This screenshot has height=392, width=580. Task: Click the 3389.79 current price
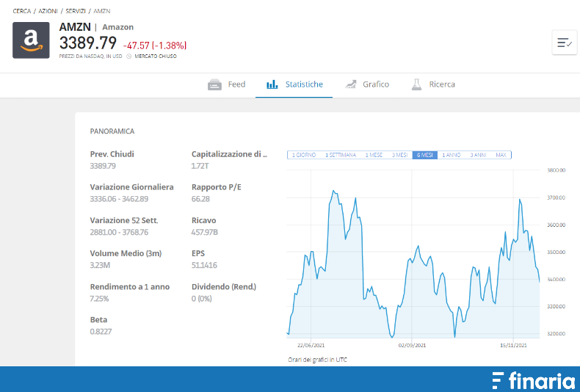tap(88, 43)
